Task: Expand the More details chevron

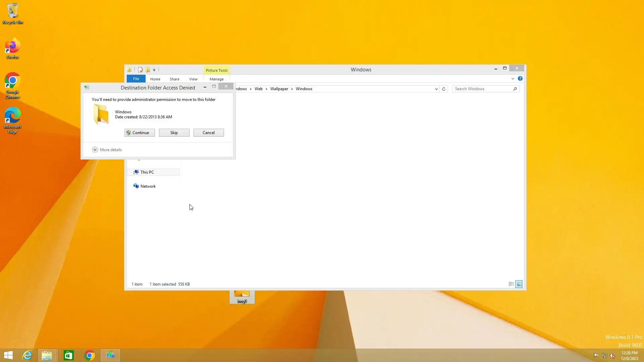Action: (x=95, y=149)
